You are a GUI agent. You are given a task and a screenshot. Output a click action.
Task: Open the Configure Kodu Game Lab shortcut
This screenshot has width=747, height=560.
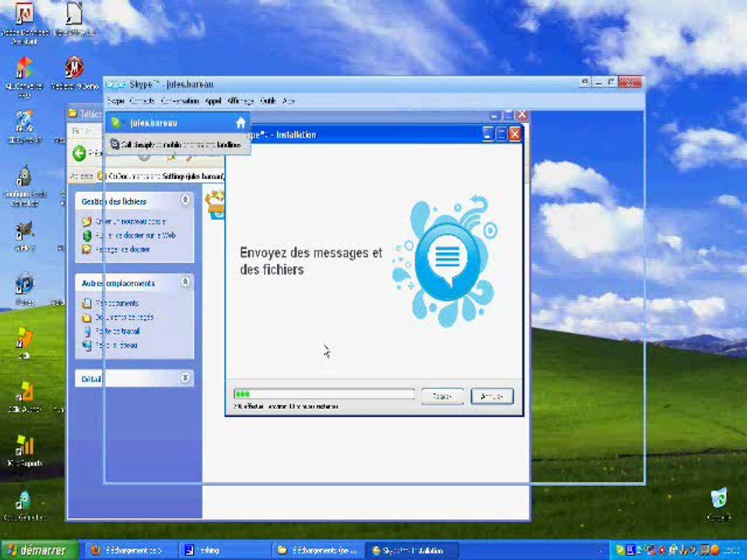click(24, 186)
